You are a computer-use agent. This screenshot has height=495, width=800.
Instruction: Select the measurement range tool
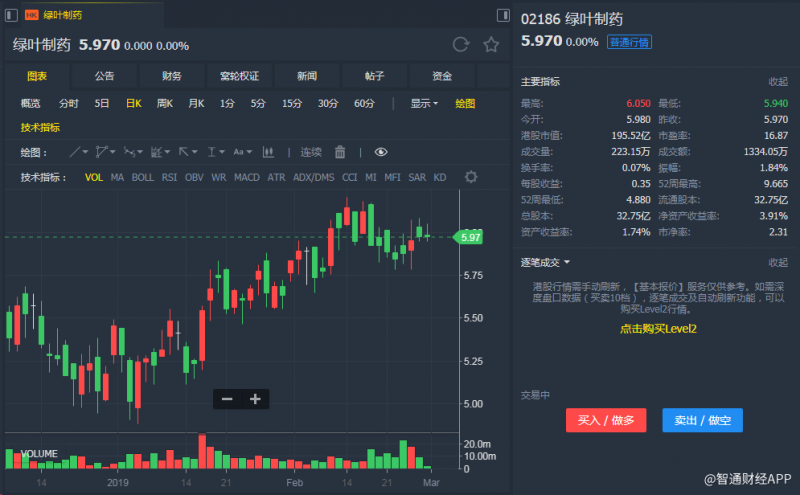coord(212,152)
